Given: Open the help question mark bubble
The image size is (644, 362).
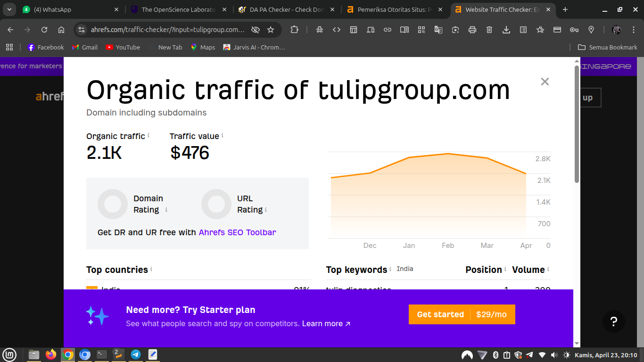Looking at the screenshot, I should pyautogui.click(x=614, y=321).
